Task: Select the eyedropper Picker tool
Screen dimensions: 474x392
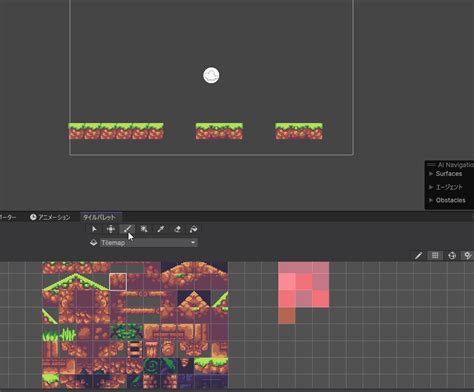Action: [161, 229]
